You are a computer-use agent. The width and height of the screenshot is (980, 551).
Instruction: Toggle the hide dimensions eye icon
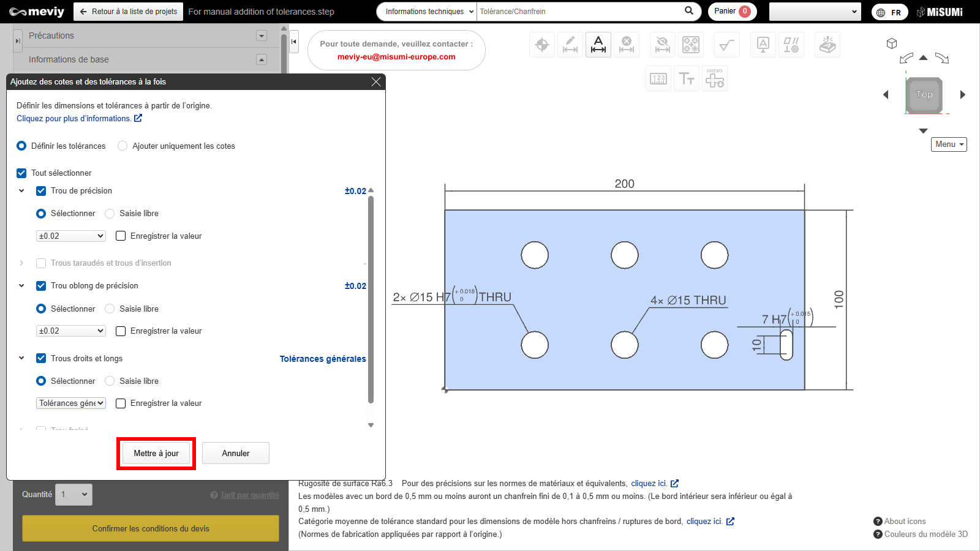(662, 45)
